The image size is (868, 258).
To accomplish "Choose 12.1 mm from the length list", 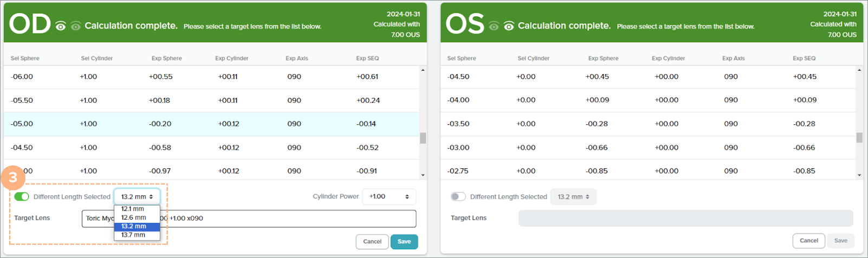I will pyautogui.click(x=133, y=209).
